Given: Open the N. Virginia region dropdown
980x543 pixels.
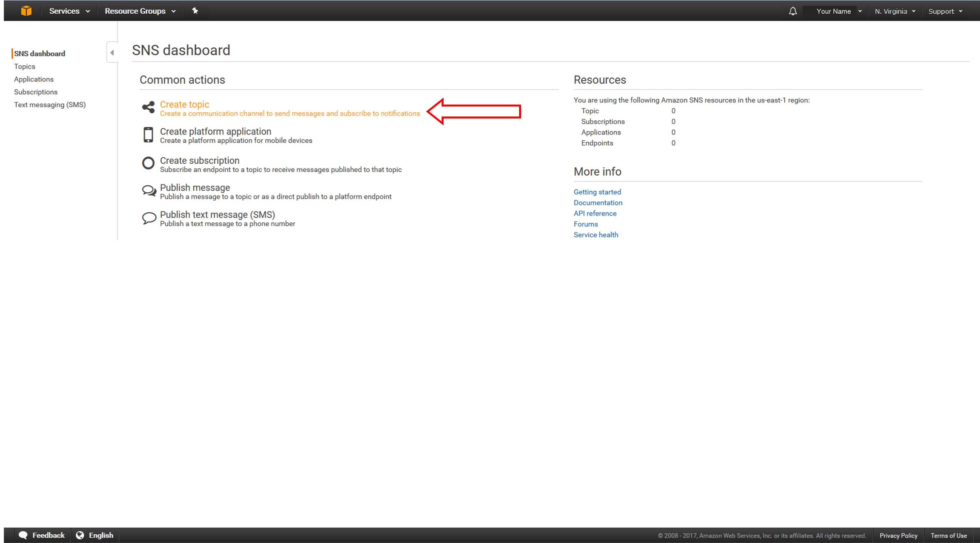Looking at the screenshot, I should click(x=895, y=11).
